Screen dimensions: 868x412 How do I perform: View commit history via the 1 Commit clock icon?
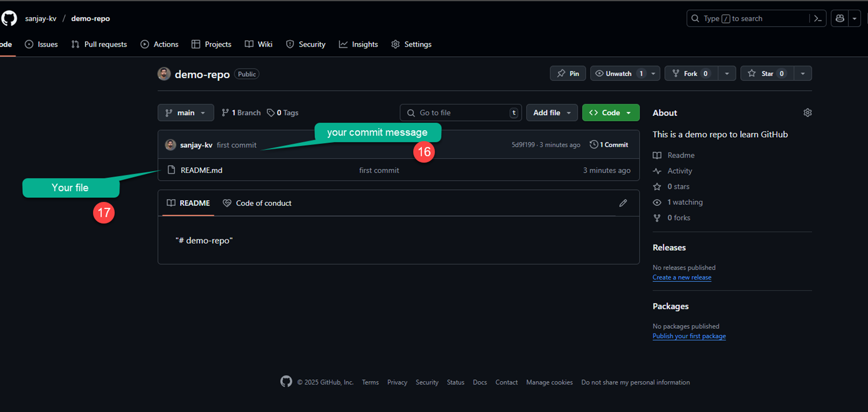tap(594, 144)
